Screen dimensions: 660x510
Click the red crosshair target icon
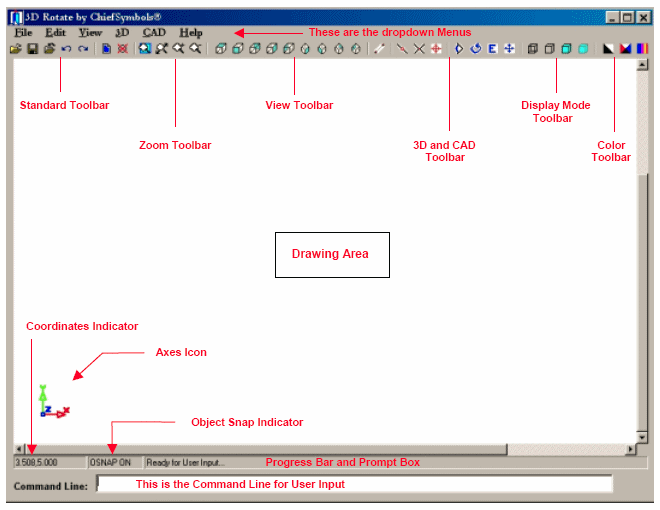coord(436,49)
